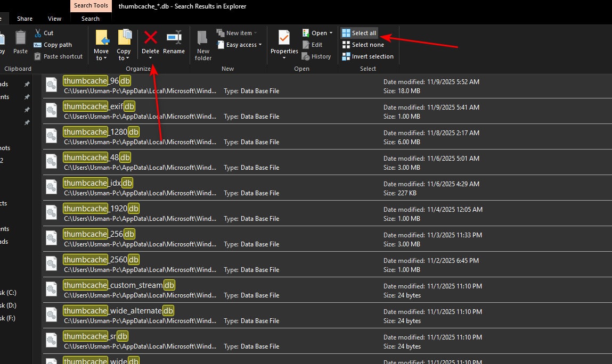Switch to the View ribbon tab
This screenshot has width=612, height=364.
click(55, 19)
